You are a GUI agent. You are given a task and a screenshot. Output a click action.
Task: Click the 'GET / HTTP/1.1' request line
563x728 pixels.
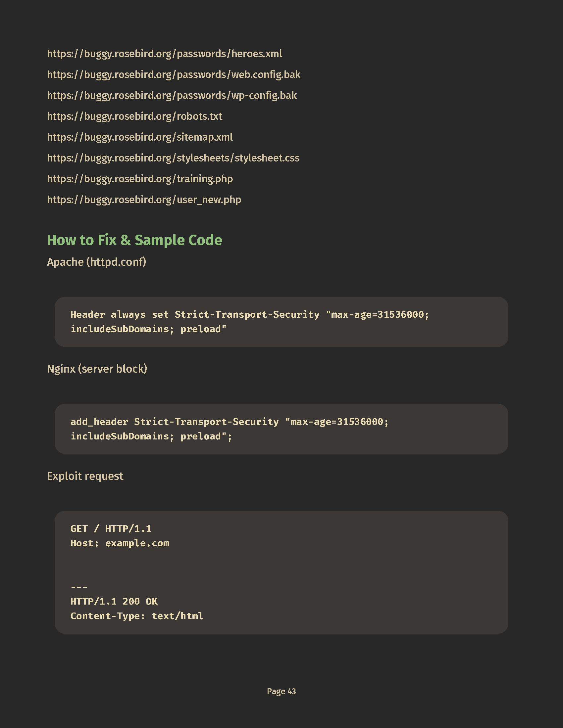[111, 529]
